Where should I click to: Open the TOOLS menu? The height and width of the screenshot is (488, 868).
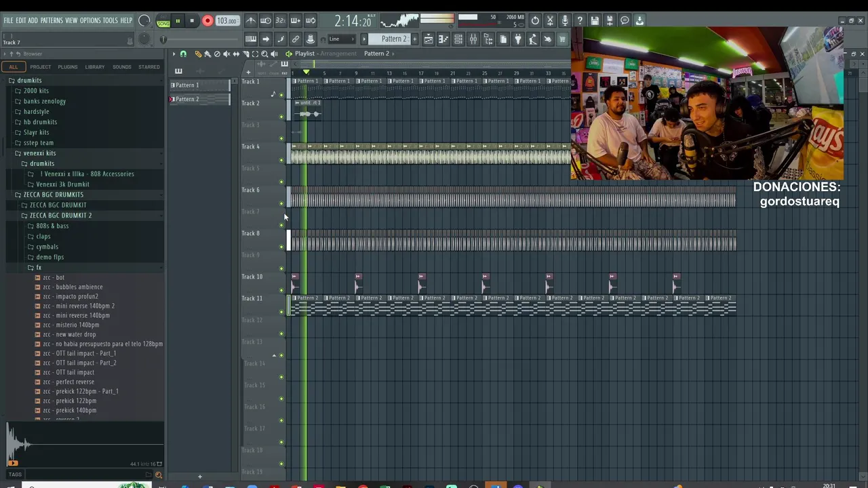pos(111,20)
